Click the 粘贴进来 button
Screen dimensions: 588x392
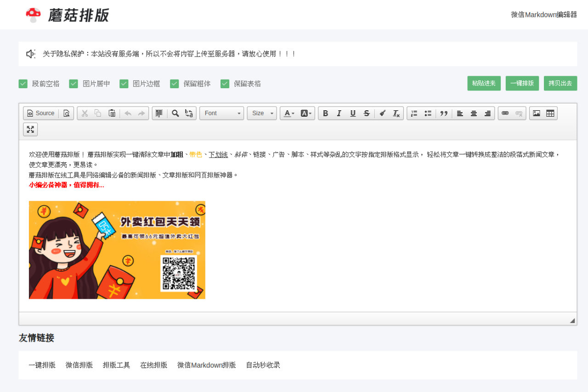[x=484, y=83]
